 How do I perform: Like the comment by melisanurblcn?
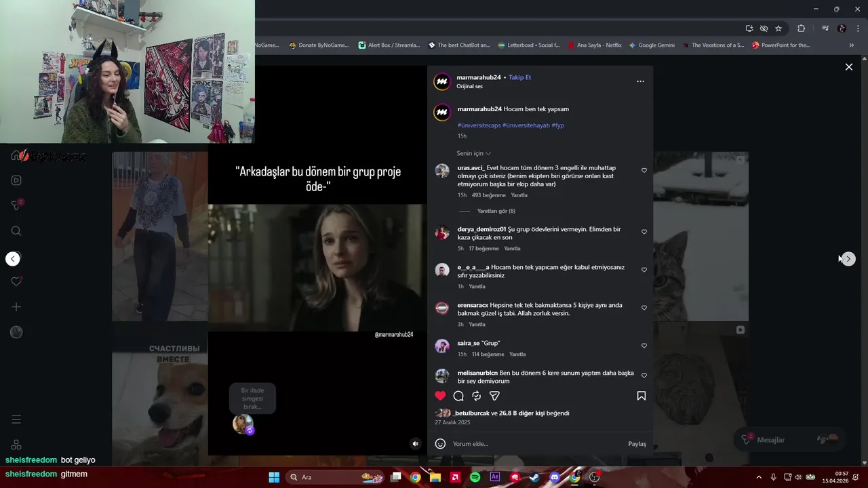point(644,375)
